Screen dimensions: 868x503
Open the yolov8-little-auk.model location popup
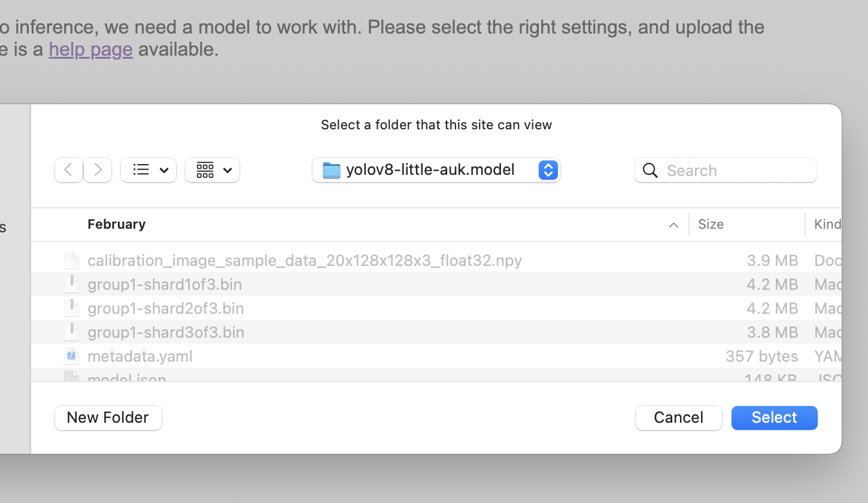tap(436, 170)
